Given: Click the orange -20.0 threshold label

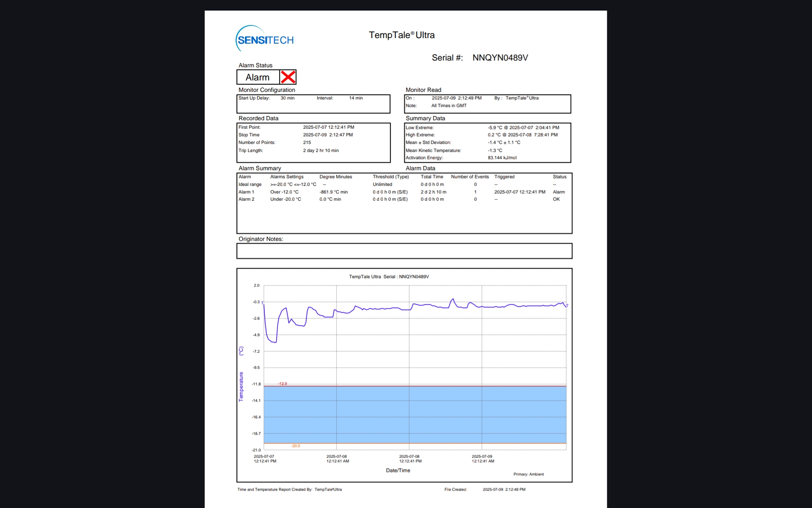Looking at the screenshot, I should click(296, 446).
